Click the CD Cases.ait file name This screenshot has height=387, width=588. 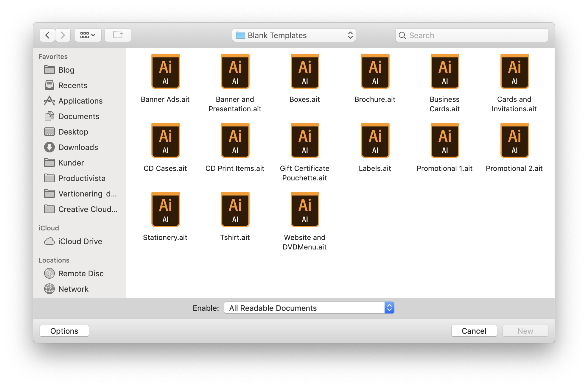165,168
